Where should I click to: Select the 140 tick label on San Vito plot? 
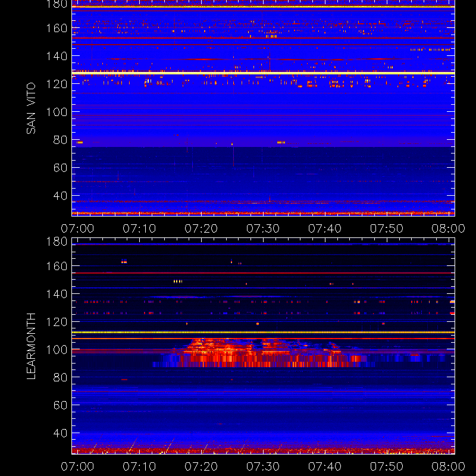57,56
